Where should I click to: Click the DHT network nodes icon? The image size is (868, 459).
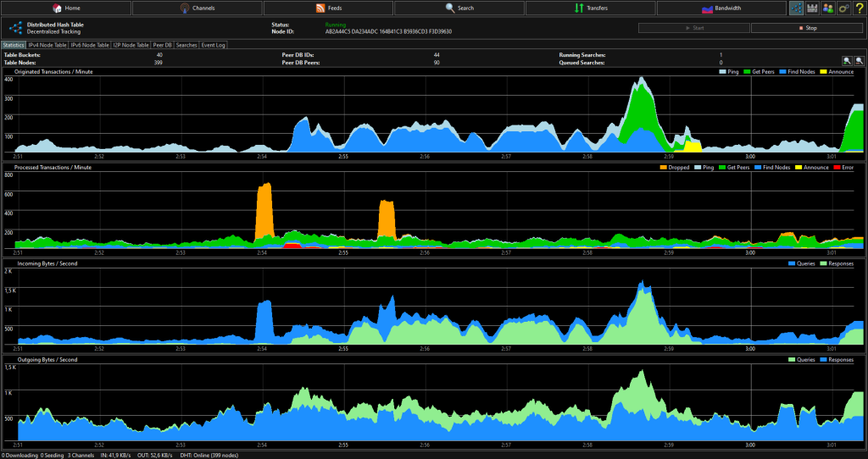pos(797,8)
